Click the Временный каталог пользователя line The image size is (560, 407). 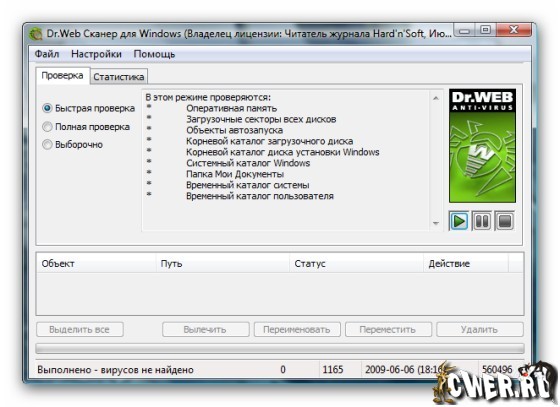(260, 196)
